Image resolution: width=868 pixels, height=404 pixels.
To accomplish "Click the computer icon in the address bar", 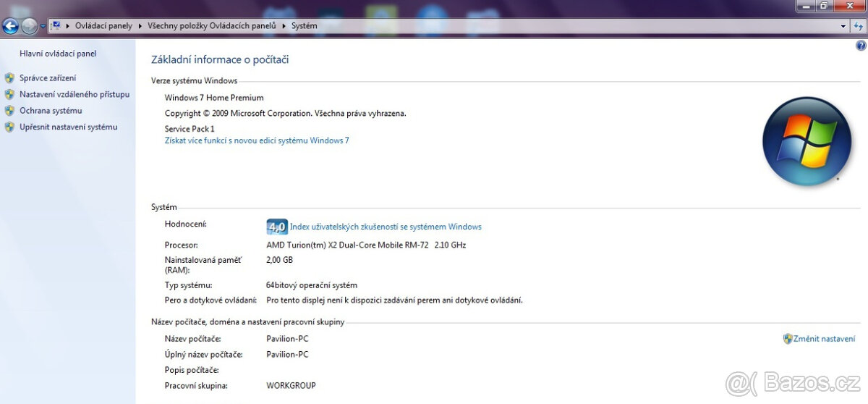I will click(56, 25).
